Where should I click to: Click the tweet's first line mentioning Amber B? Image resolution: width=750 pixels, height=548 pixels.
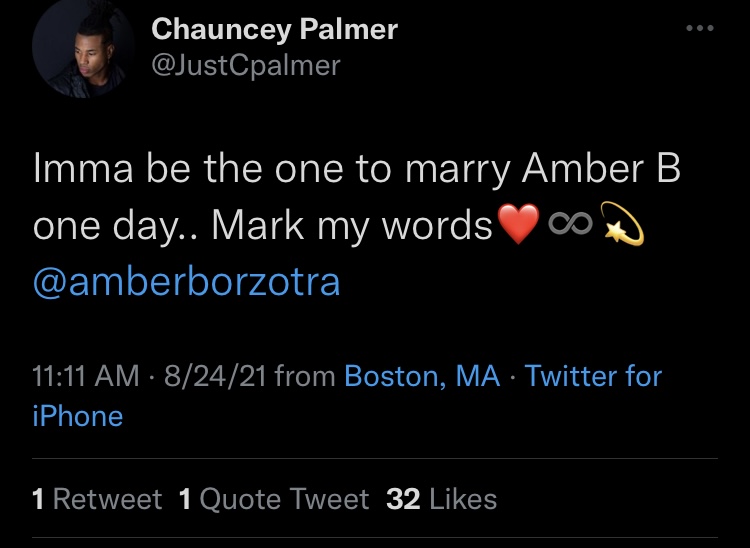(x=357, y=170)
